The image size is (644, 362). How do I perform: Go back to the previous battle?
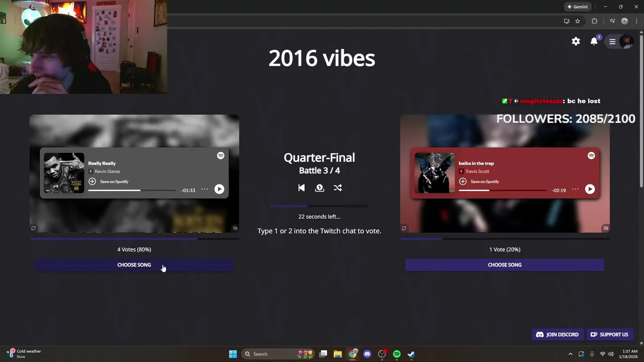[301, 188]
